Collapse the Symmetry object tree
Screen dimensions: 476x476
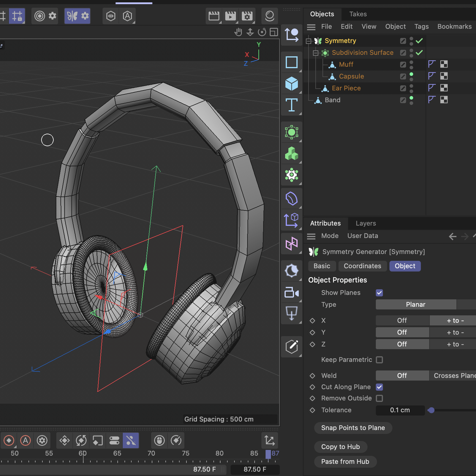tap(308, 41)
